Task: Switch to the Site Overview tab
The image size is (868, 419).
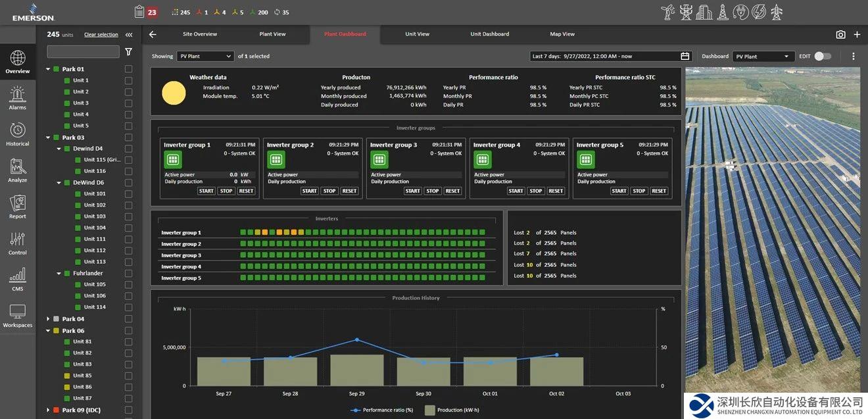Action: click(200, 34)
